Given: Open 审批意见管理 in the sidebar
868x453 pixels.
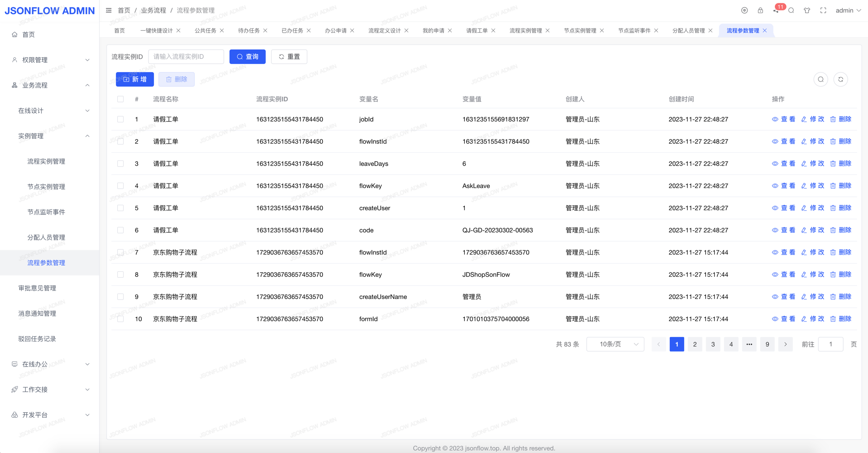Looking at the screenshot, I should 37,288.
